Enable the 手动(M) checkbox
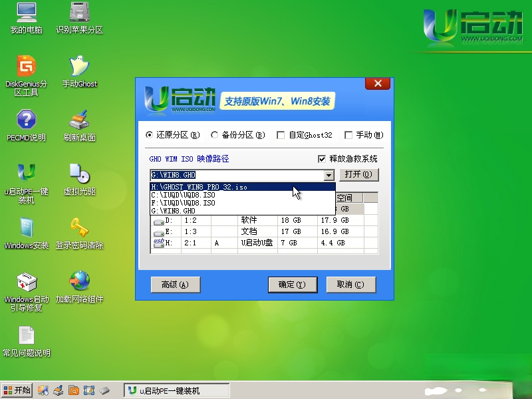Screen dimensions: 532x399 (x=348, y=135)
